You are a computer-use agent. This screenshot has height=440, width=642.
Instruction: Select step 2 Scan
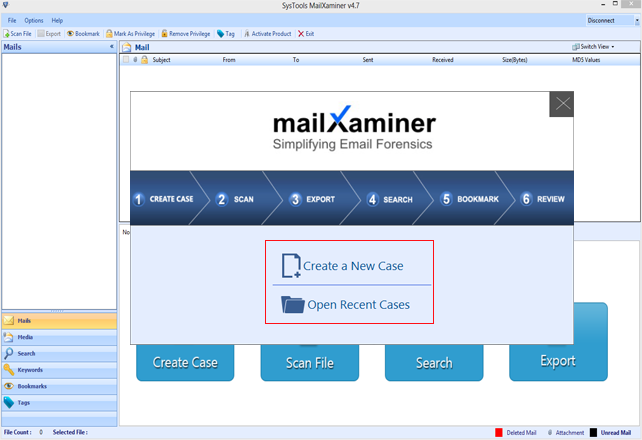(235, 199)
